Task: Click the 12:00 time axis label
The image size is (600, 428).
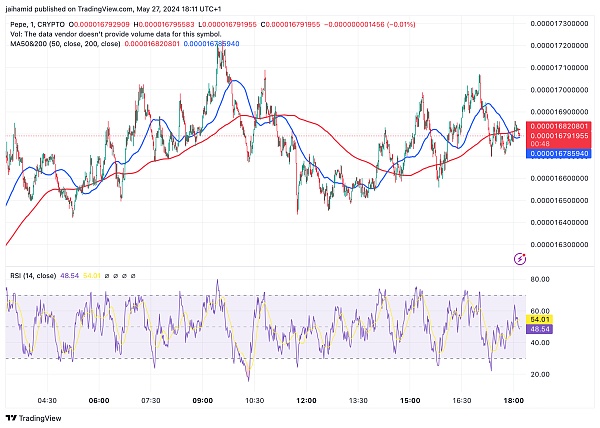Action: click(308, 398)
